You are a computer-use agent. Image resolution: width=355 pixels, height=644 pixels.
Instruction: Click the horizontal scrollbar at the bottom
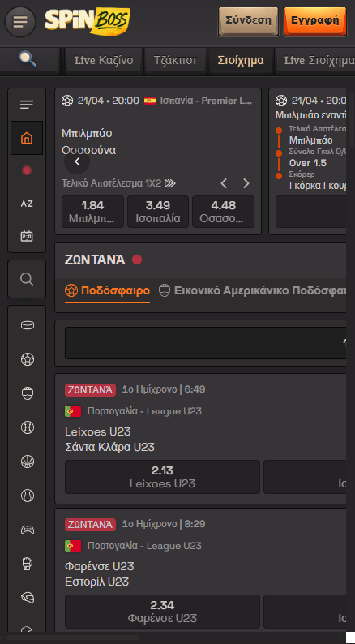[73, 638]
